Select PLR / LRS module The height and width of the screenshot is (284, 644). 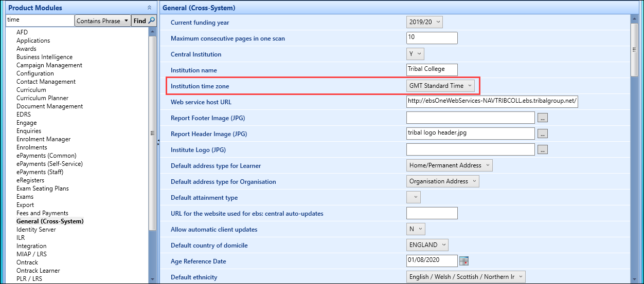click(x=29, y=279)
